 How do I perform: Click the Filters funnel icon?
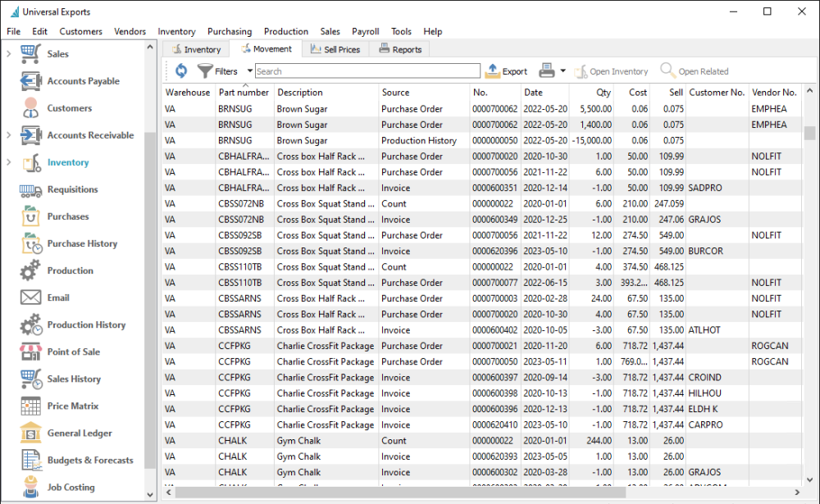[x=205, y=71]
